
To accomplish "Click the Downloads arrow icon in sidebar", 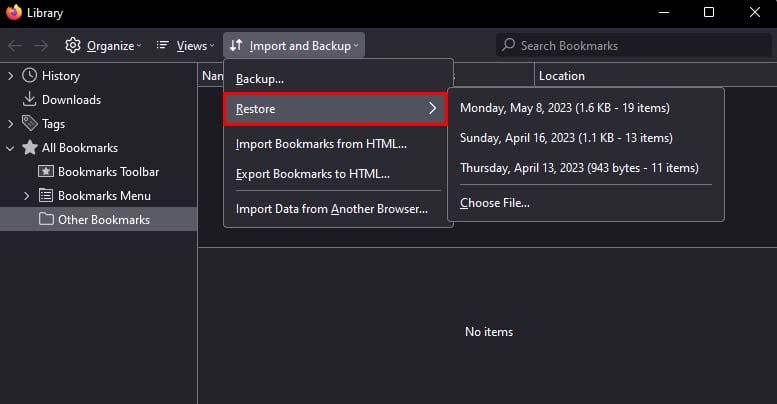I will click(x=30, y=100).
